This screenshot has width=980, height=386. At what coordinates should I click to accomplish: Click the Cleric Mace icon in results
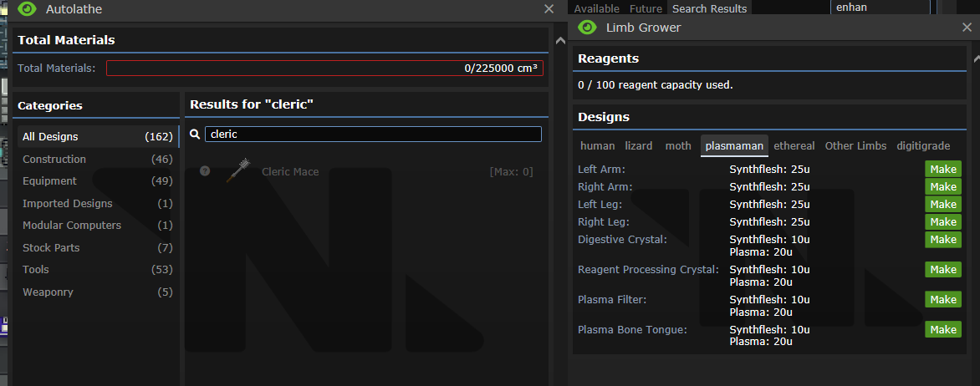click(x=239, y=170)
